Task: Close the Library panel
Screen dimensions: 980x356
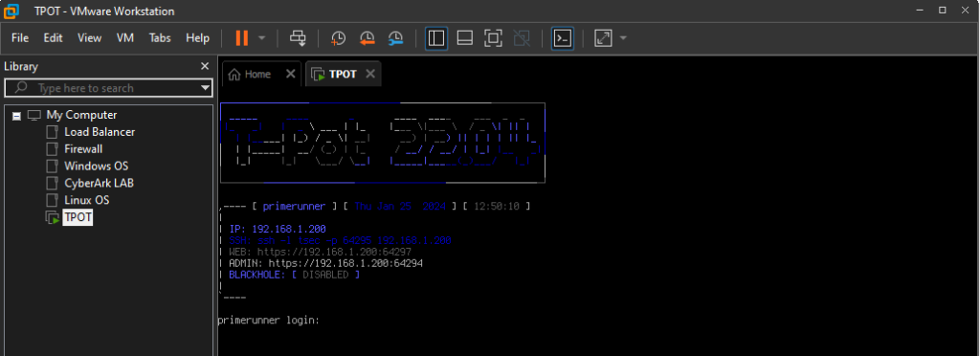Action: [x=205, y=66]
